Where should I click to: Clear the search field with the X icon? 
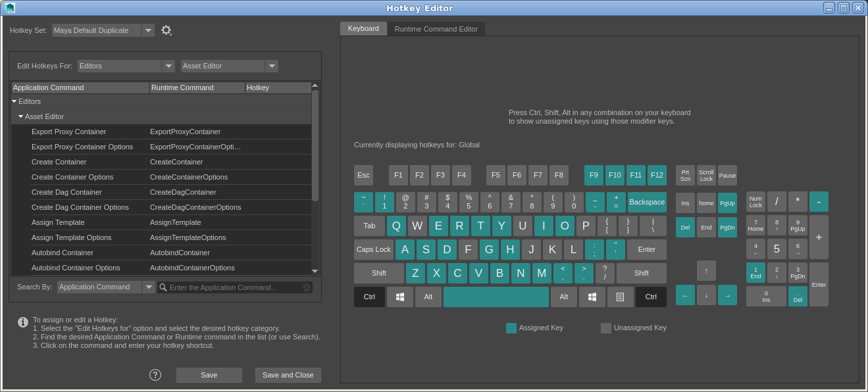coord(307,287)
